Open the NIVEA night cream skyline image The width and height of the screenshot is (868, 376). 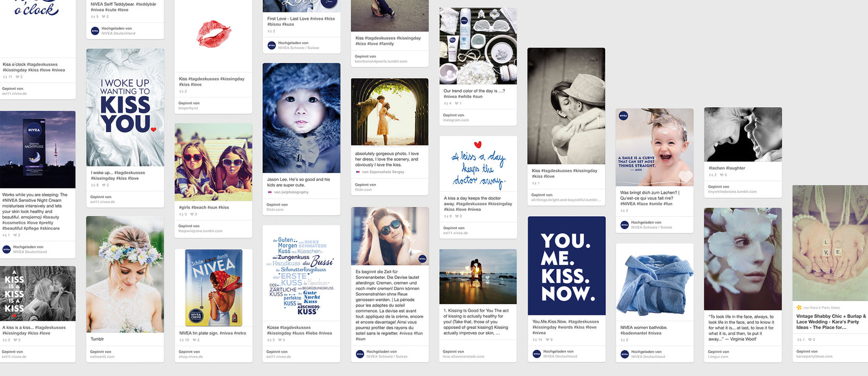pos(38,149)
